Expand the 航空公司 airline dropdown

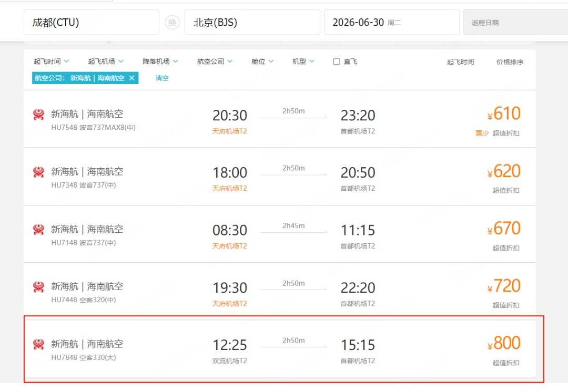pyautogui.click(x=215, y=61)
